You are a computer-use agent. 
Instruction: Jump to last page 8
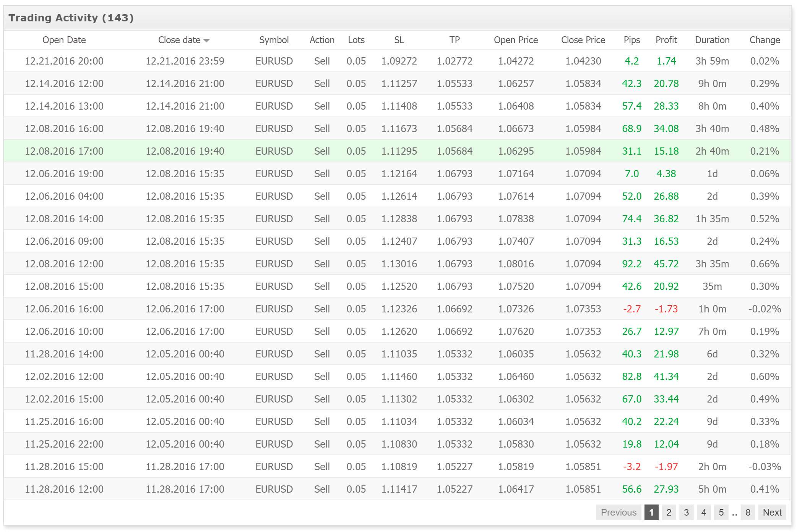click(748, 513)
